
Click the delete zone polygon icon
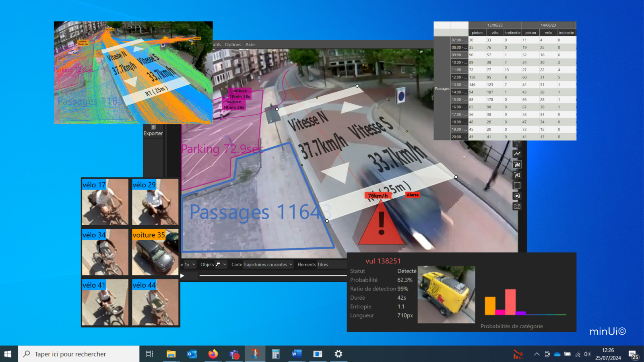(x=517, y=175)
